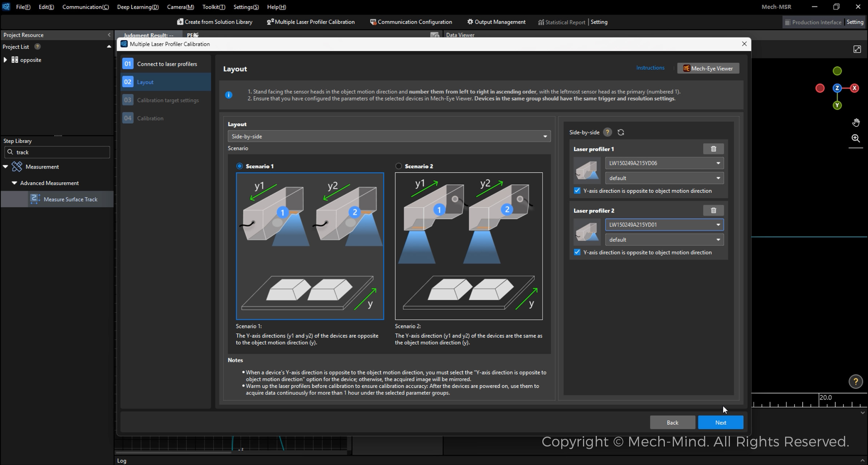
Task: Select the Scenario 2 radio button
Action: click(399, 166)
